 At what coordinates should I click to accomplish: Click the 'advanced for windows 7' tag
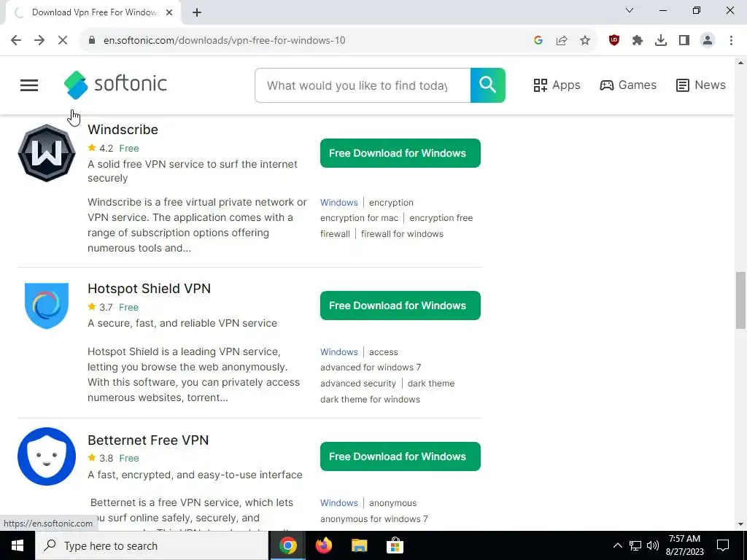coord(371,367)
